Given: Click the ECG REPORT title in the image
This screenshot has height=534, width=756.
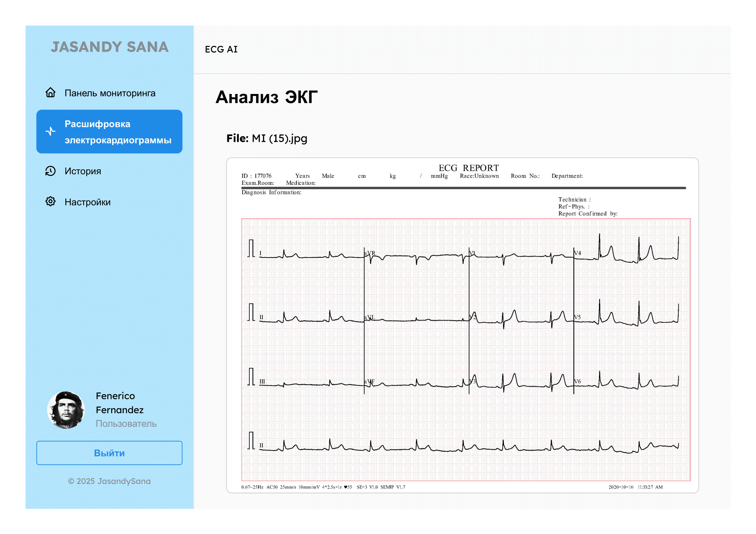Looking at the screenshot, I should tap(469, 168).
